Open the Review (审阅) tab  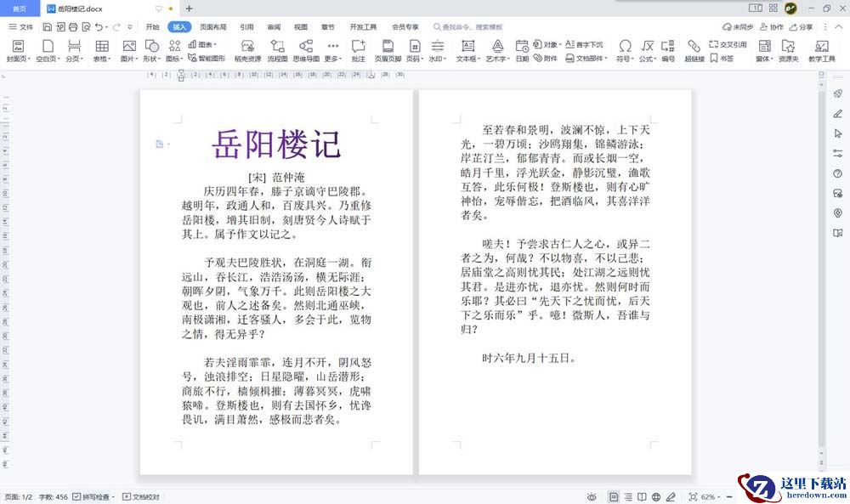[x=274, y=26]
